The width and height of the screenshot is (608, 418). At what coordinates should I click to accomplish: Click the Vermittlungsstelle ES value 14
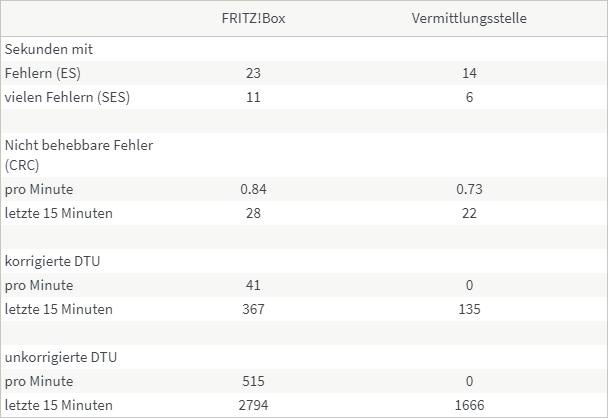tap(469, 73)
